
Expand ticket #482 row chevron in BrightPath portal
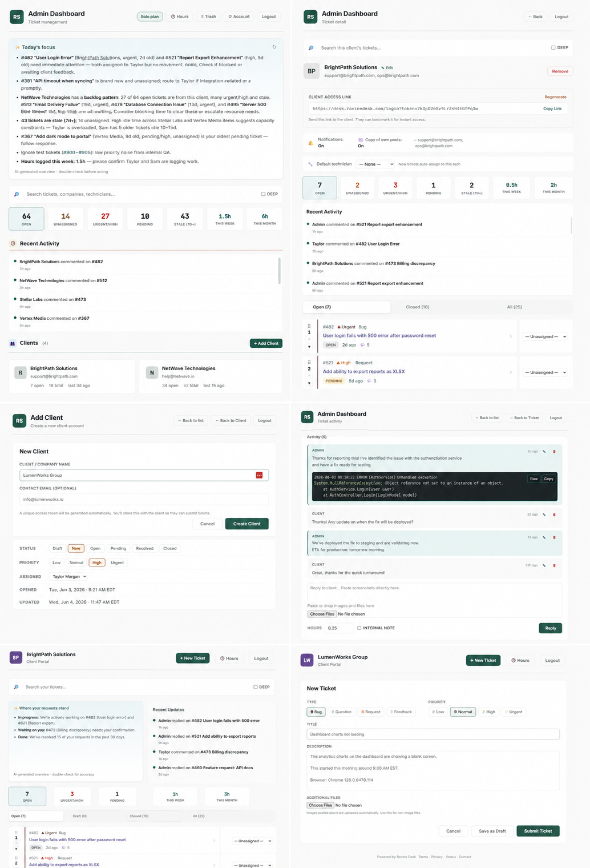click(x=214, y=841)
